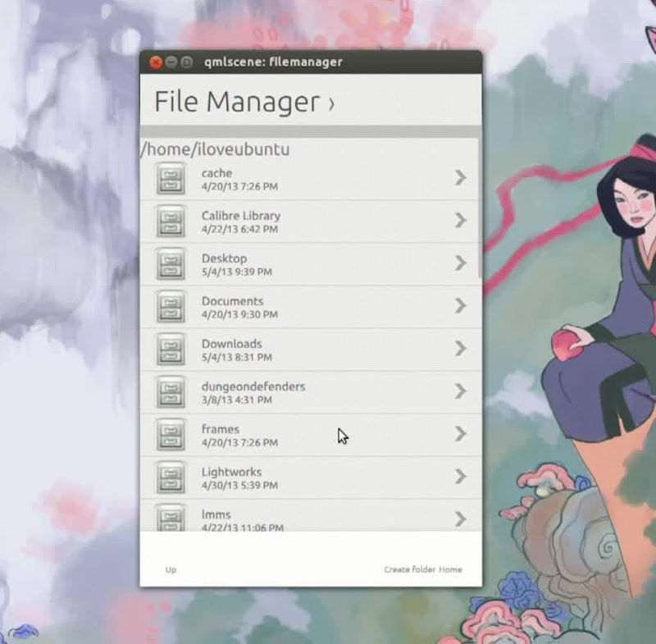Select the 'Lightworks' folder name

coord(232,472)
